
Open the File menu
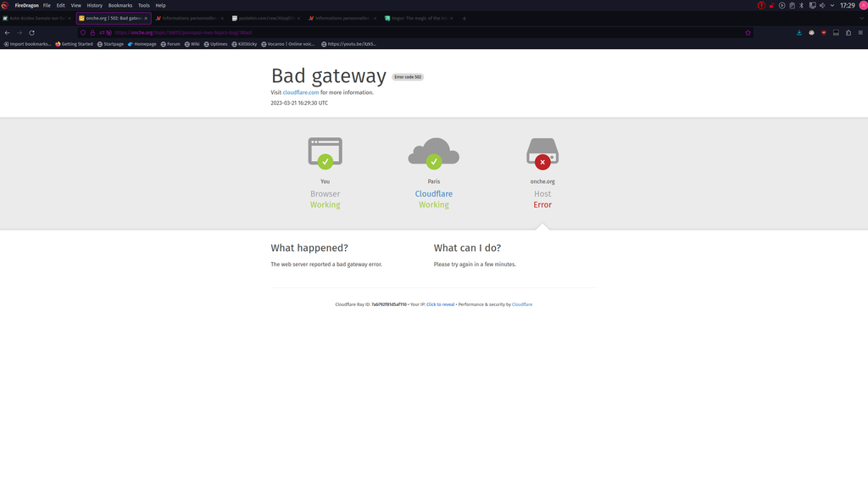point(47,6)
